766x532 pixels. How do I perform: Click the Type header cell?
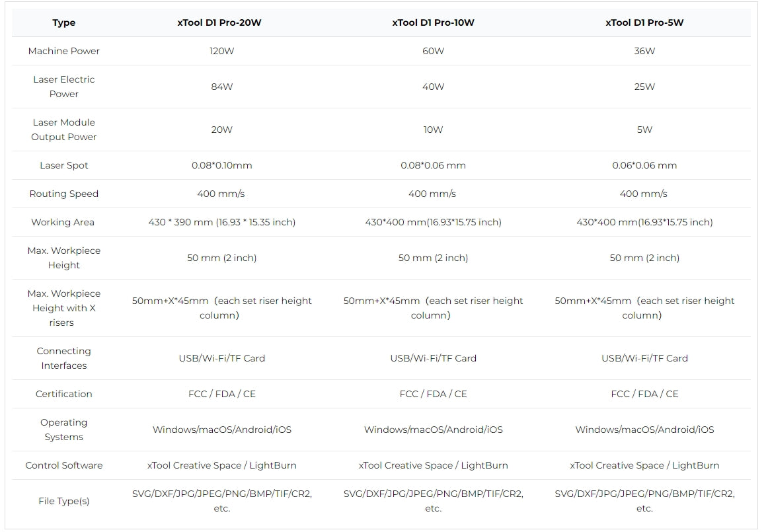click(x=64, y=22)
